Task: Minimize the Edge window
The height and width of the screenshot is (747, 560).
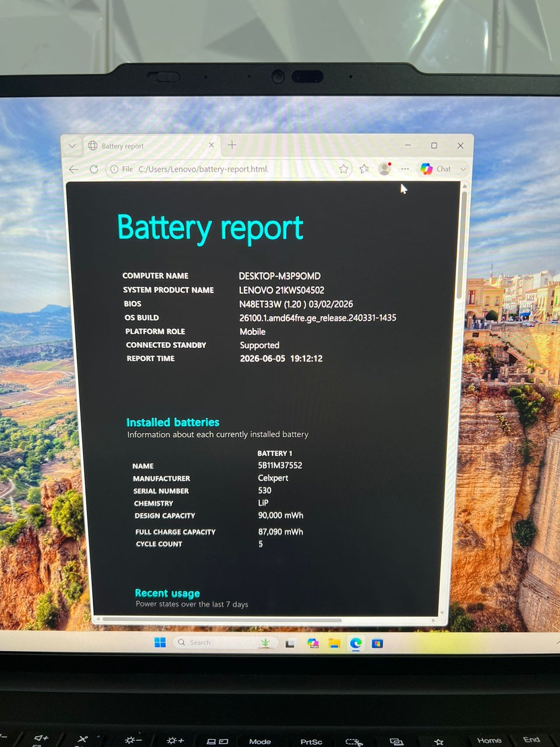Action: [408, 145]
